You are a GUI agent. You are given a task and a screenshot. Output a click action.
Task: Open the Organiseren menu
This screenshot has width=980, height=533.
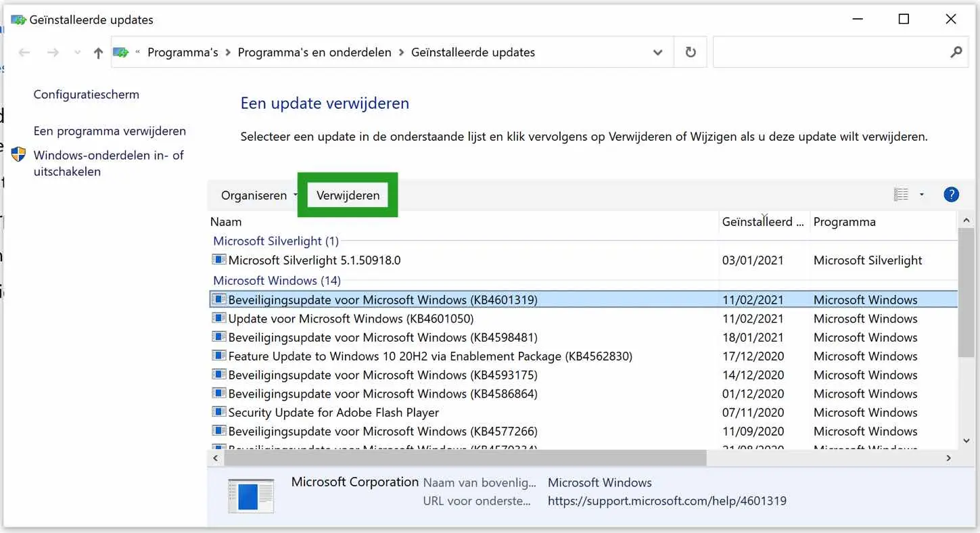tap(259, 195)
